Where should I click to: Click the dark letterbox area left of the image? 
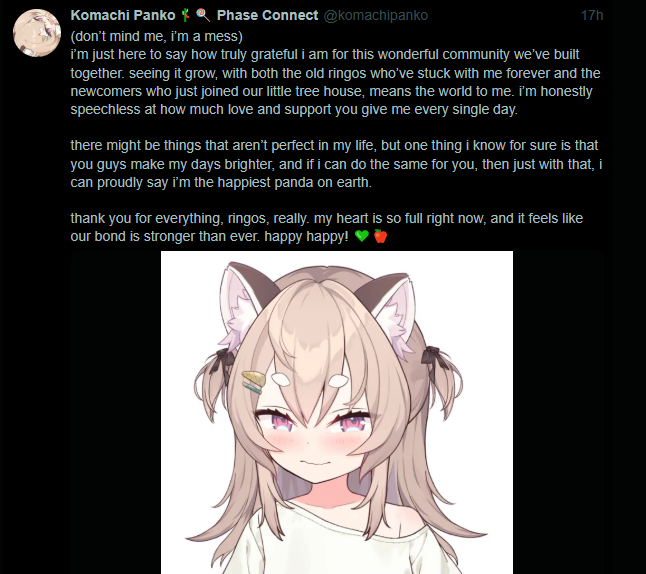tap(116, 412)
